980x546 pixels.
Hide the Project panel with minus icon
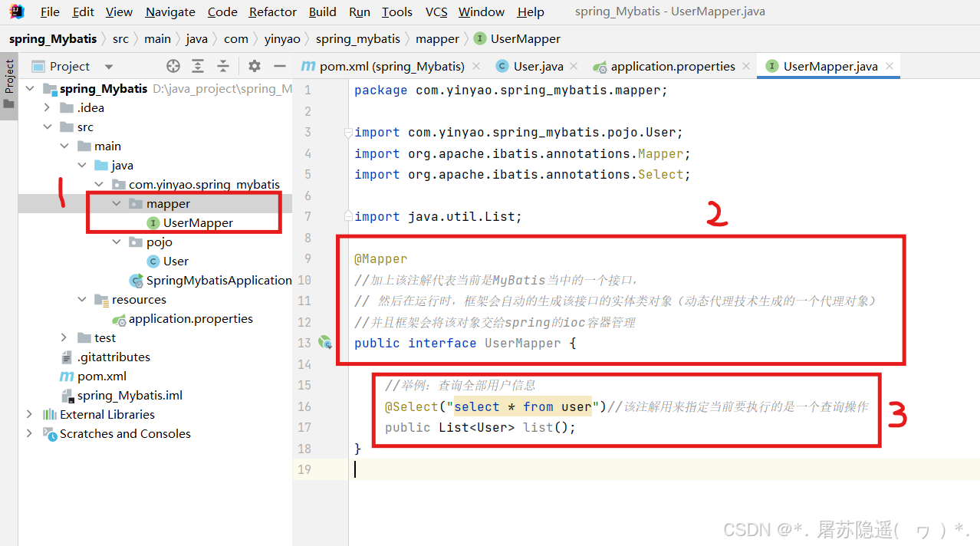click(x=279, y=67)
